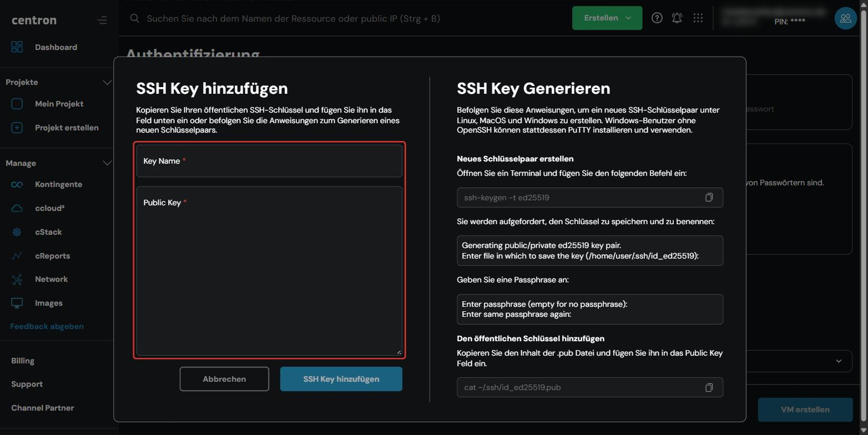
Task: Click the Network nodes icon
Action: tap(17, 279)
